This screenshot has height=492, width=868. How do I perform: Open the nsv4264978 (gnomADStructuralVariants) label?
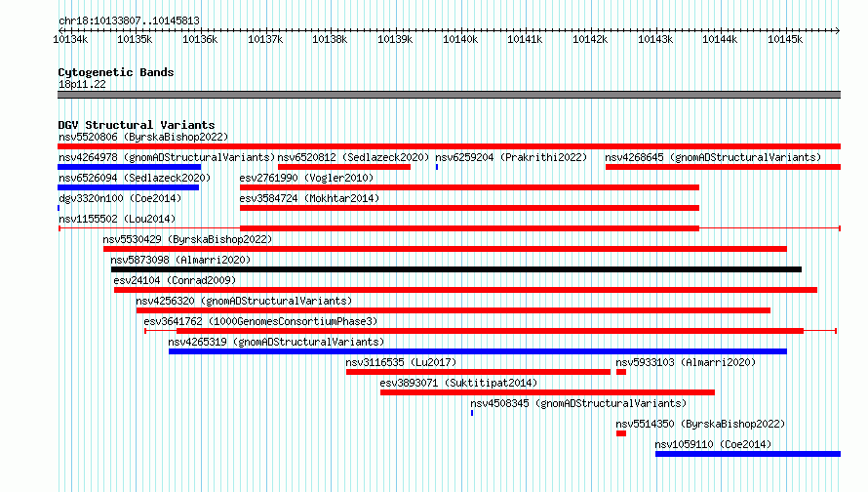(167, 157)
